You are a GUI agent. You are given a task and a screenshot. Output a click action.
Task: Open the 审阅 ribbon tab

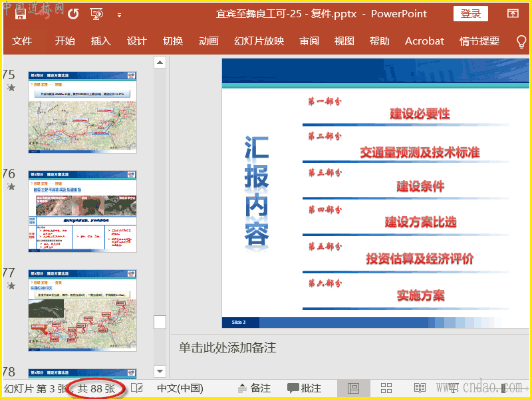point(309,41)
